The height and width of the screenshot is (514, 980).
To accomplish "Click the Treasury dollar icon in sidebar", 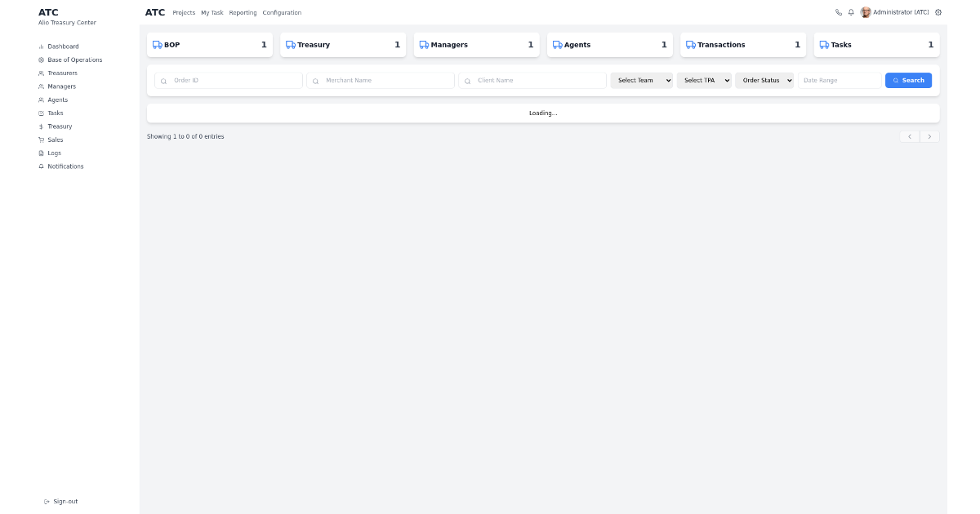I will pos(42,126).
